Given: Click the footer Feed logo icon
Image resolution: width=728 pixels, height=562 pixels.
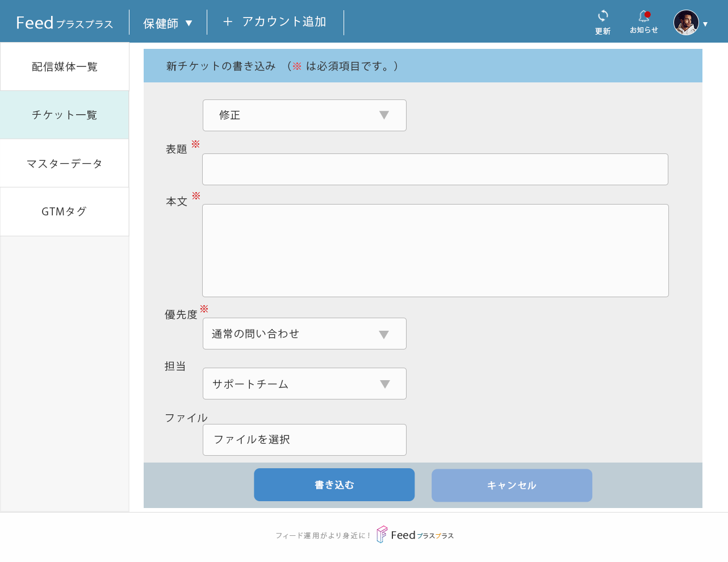Looking at the screenshot, I should [382, 534].
